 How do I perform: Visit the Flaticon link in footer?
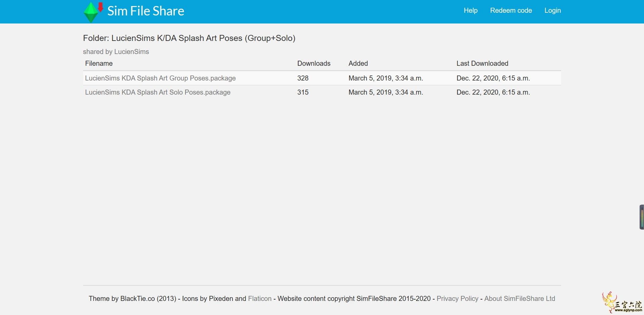260,299
